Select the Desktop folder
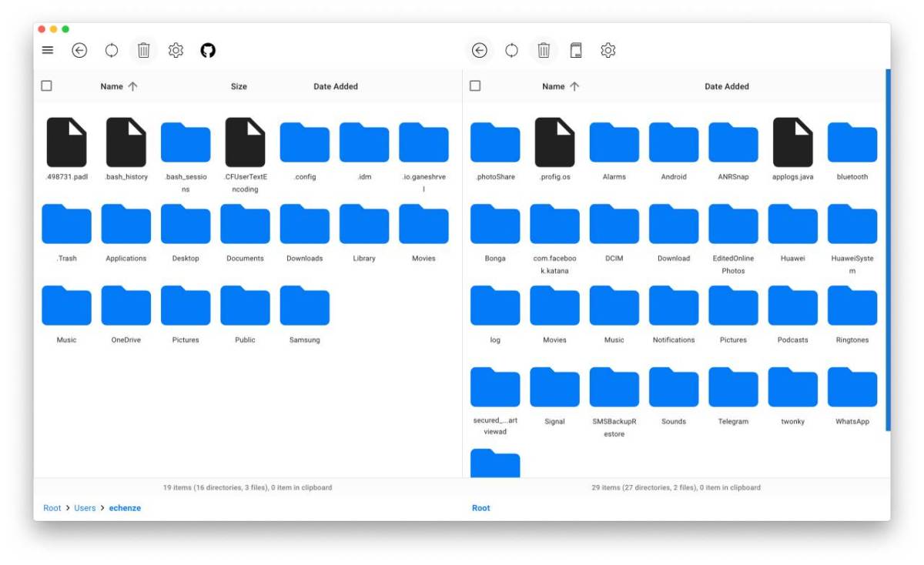This screenshot has height=565, width=924. pos(186,232)
